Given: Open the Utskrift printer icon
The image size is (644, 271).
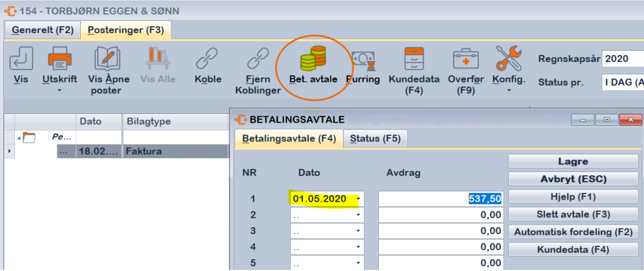Looking at the screenshot, I should [x=59, y=58].
